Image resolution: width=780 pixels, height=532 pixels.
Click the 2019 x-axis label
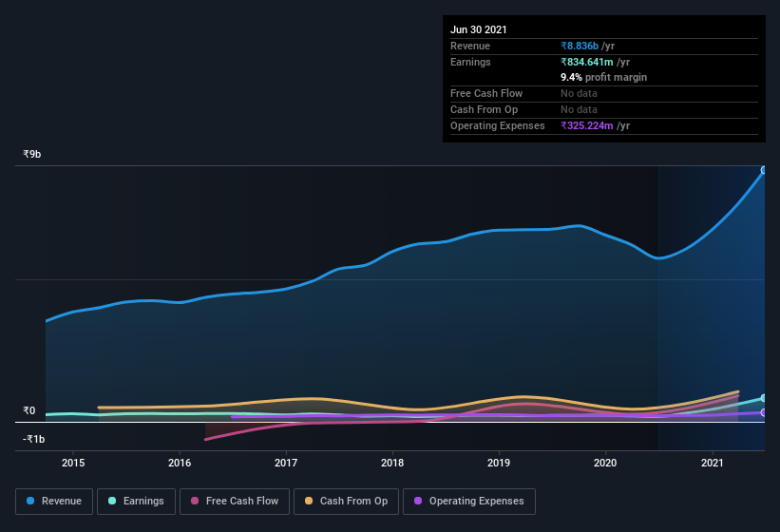coord(499,463)
